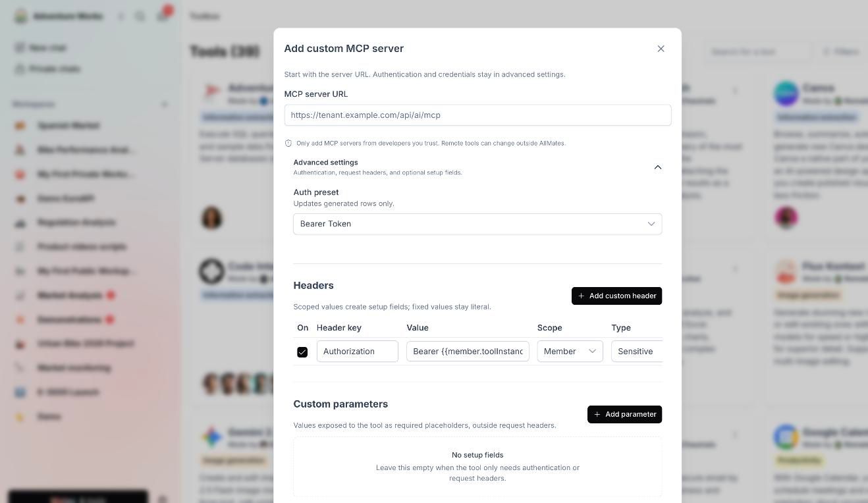The width and height of the screenshot is (868, 503).
Task: Click the Canva tool icon
Action: (786, 93)
